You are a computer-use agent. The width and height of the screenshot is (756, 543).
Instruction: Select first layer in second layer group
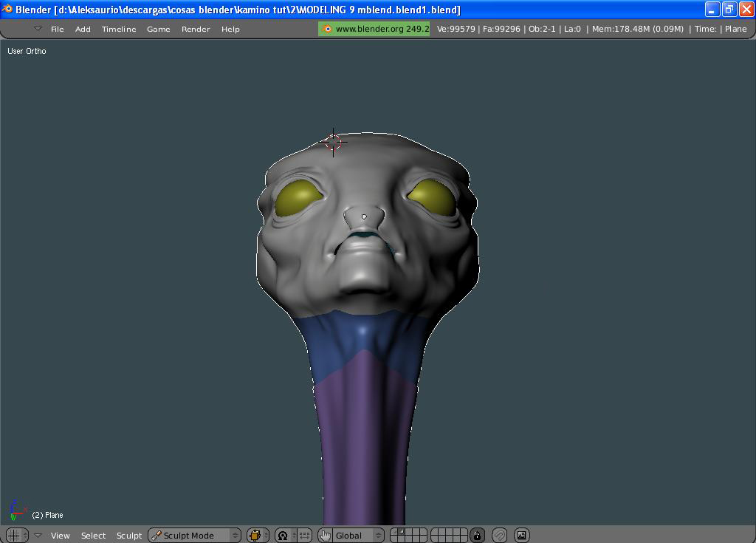[x=436, y=532]
